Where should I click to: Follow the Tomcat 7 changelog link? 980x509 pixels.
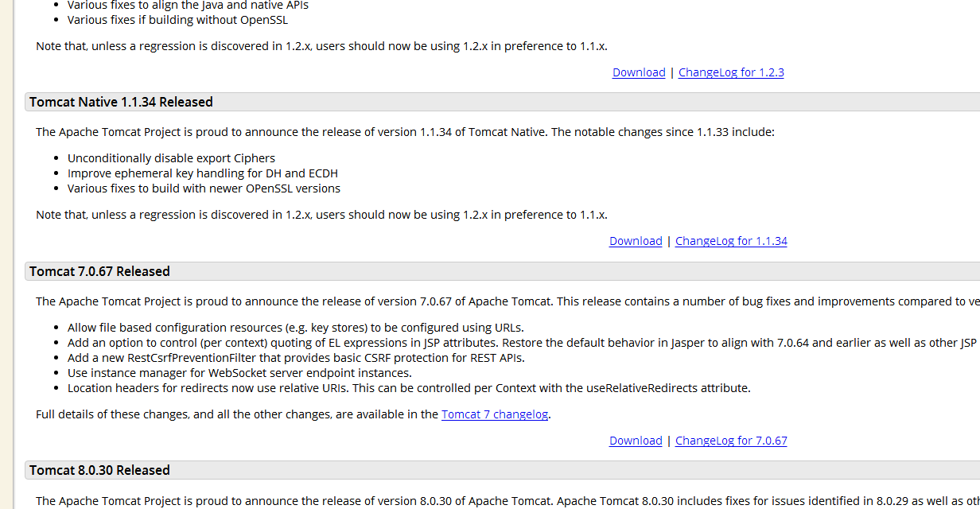point(495,414)
